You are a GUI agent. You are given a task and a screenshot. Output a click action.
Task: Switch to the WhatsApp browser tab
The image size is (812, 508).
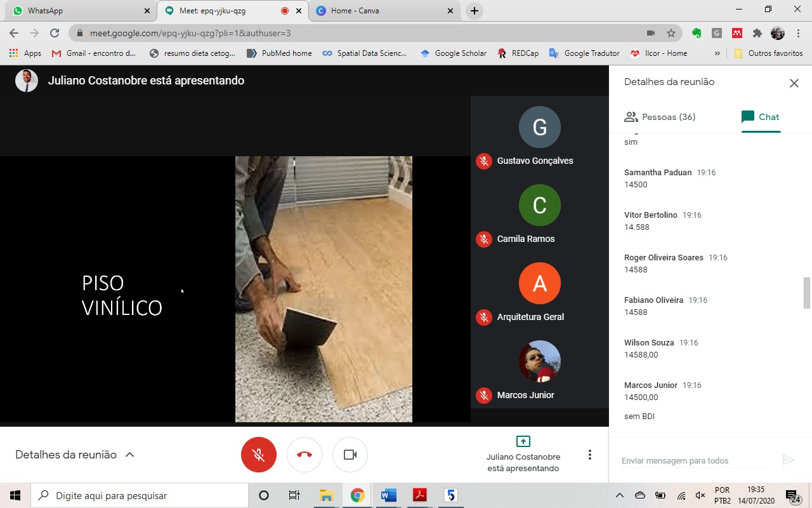(79, 11)
